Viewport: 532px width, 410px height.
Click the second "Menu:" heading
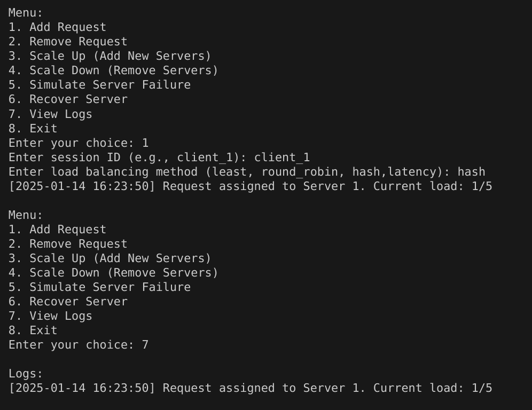coord(26,215)
